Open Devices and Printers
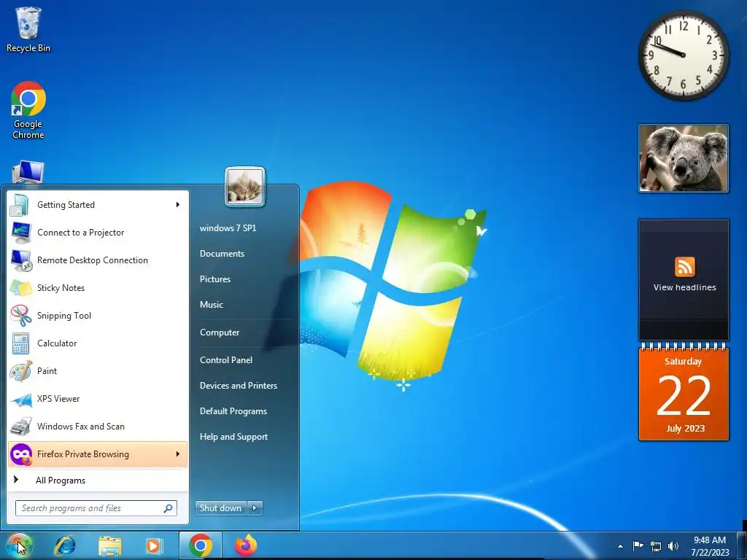This screenshot has height=560, width=747. point(239,386)
